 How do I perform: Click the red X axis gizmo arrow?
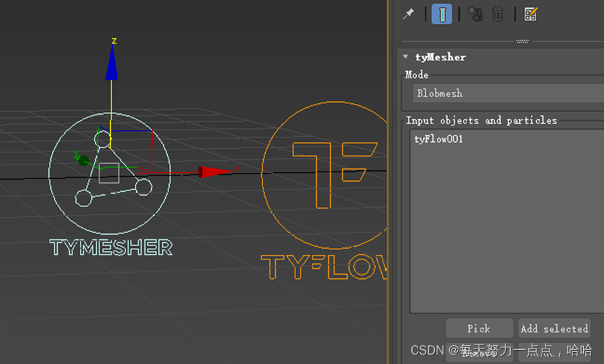[215, 172]
